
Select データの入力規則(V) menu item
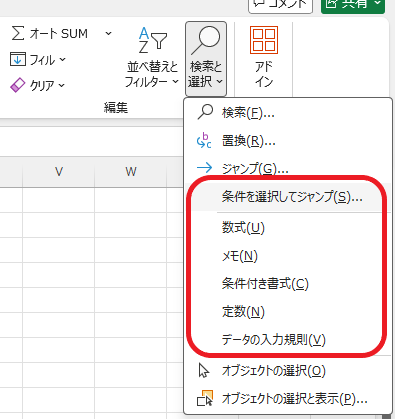point(288,340)
